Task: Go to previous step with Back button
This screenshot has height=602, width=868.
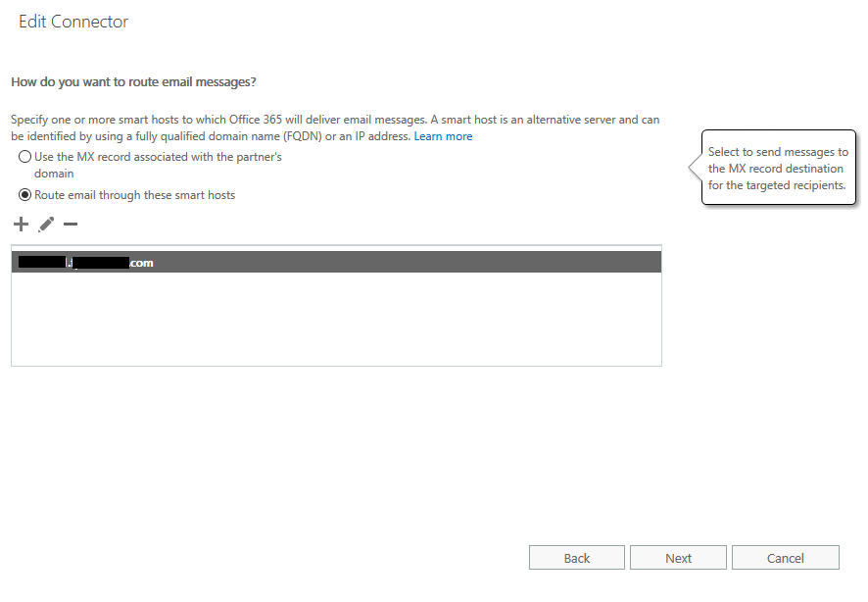Action: 577,558
